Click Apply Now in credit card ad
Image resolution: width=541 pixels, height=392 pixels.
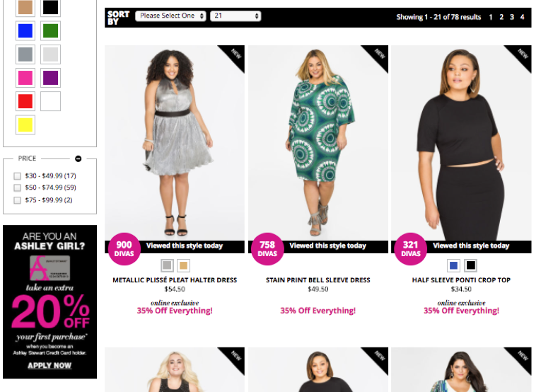50,365
